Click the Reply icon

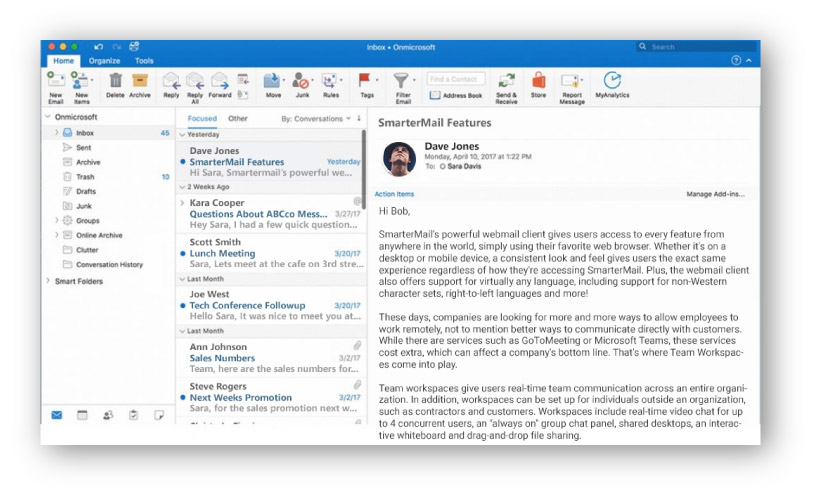click(171, 81)
